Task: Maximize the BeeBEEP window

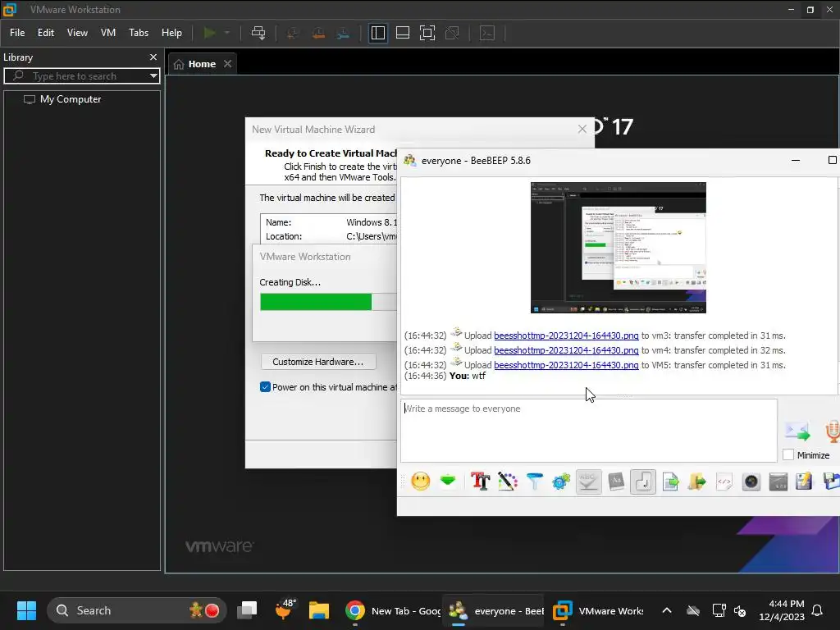Action: tap(832, 160)
